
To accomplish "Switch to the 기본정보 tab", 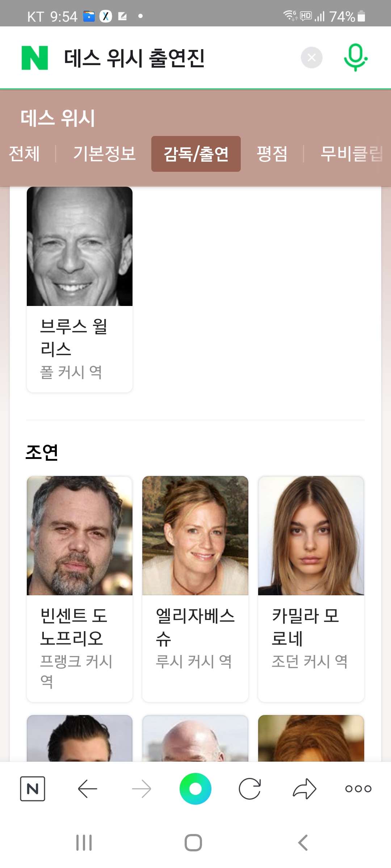I will pos(105,154).
